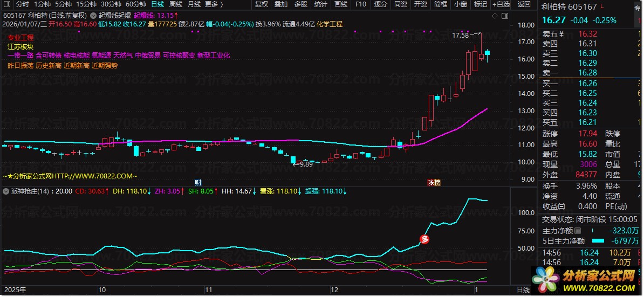This screenshot has height=297, width=644.
Task: Click the 5日主力净额 cyan bar
Action: pyautogui.click(x=599, y=241)
